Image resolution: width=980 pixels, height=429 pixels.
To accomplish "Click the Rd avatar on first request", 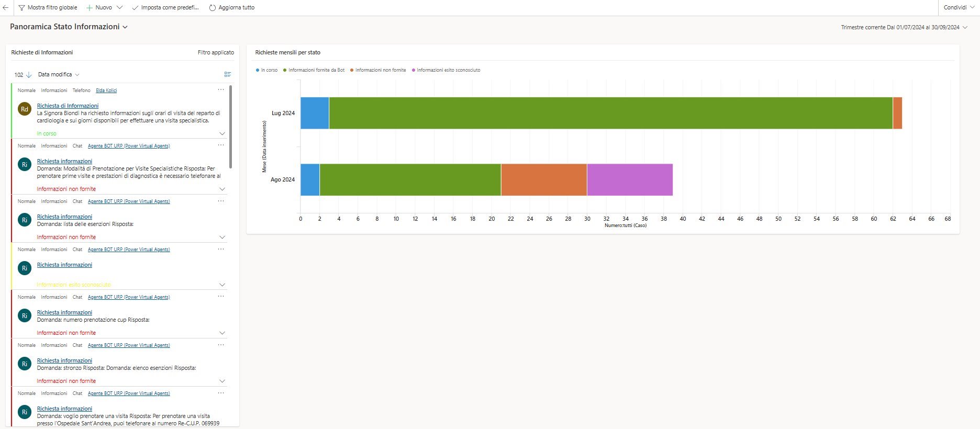I will point(25,109).
